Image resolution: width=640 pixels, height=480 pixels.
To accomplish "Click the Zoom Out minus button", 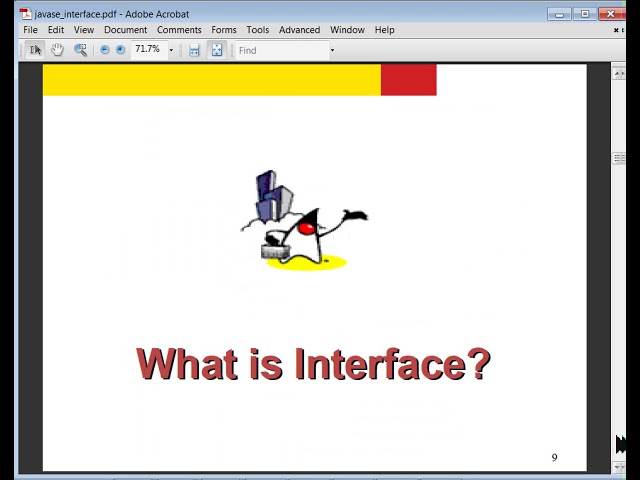I will tap(104, 50).
